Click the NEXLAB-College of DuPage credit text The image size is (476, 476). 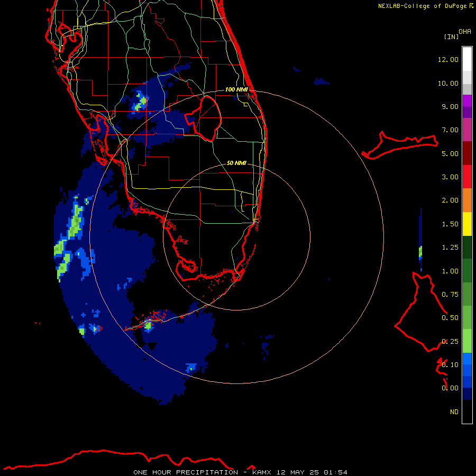point(422,6)
